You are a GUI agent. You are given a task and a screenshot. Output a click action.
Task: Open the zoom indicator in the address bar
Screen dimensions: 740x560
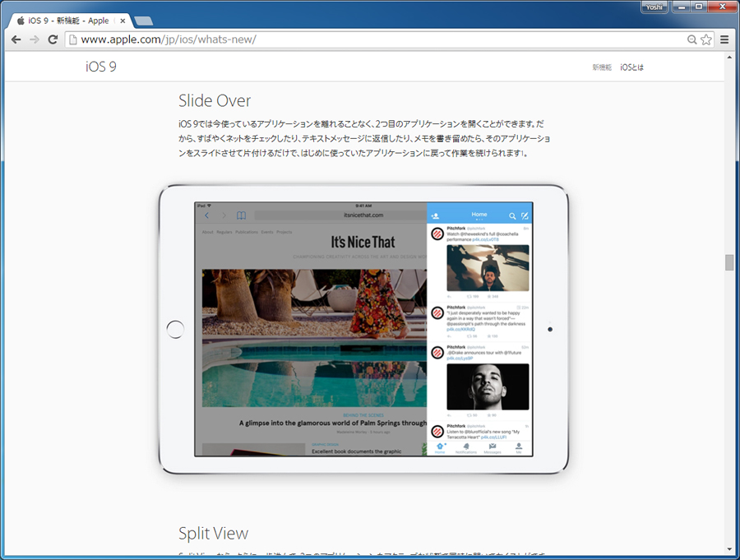691,39
